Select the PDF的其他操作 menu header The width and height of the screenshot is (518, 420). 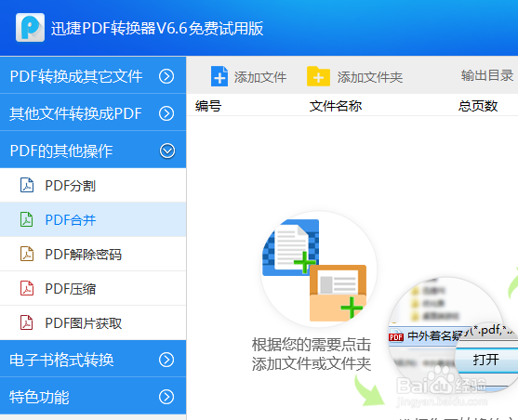(93, 151)
